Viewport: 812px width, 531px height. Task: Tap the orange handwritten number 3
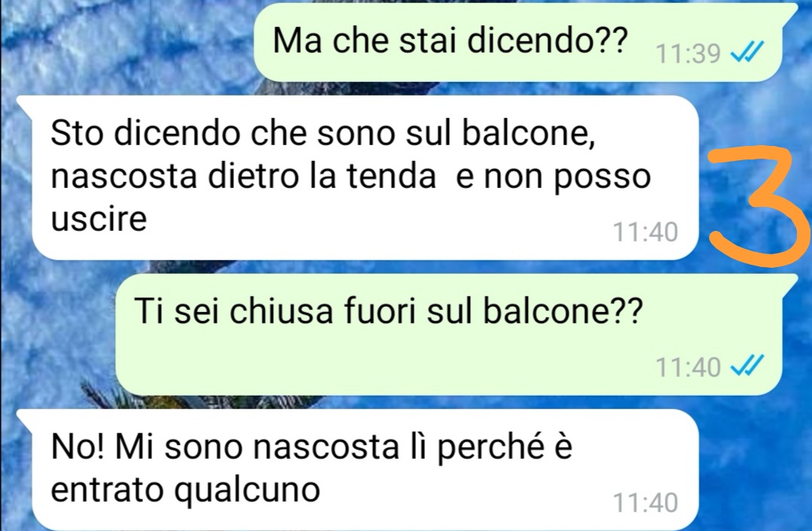[758, 206]
